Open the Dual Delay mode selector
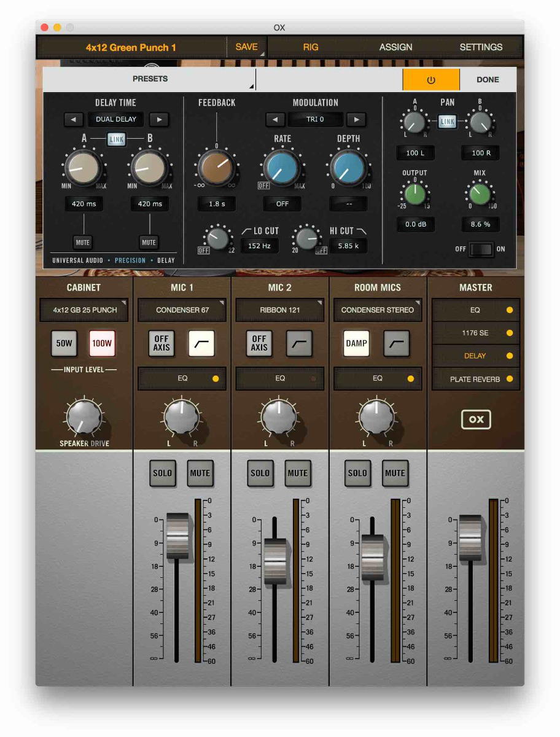560x737 pixels. pyautogui.click(x=116, y=119)
